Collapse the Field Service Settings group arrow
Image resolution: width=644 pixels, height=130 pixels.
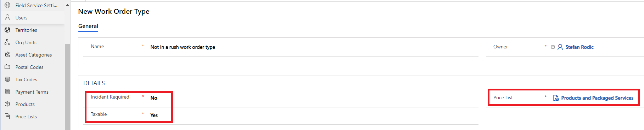click(67, 5)
